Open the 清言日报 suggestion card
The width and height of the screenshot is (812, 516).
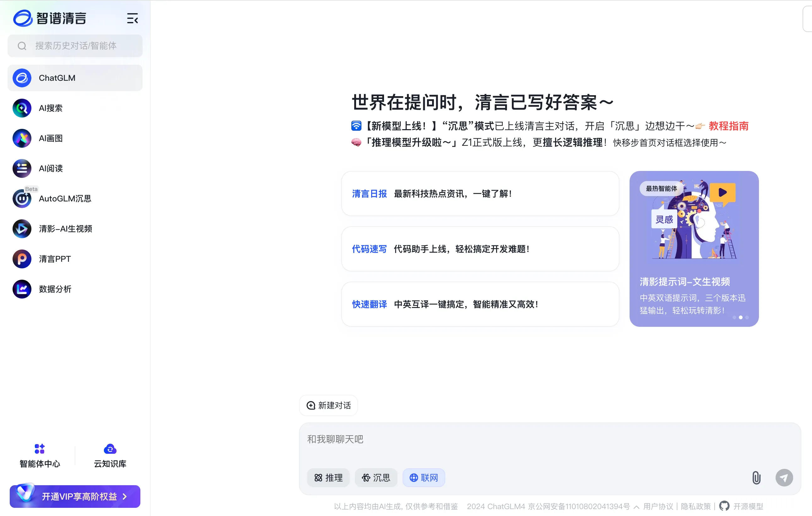[x=480, y=194]
